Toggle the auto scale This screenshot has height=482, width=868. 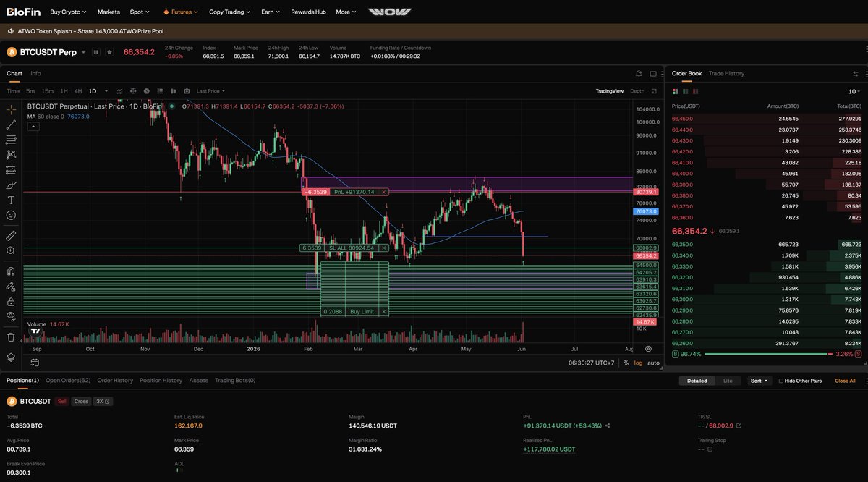click(x=653, y=363)
